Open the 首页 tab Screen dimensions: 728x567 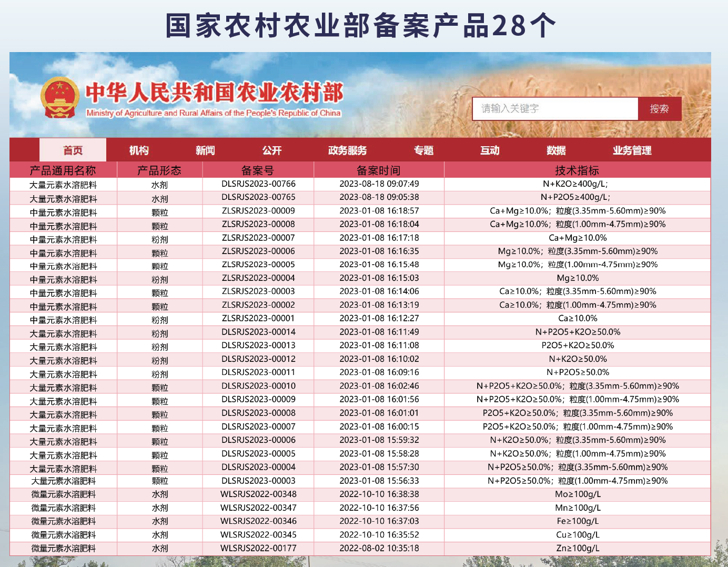73,150
